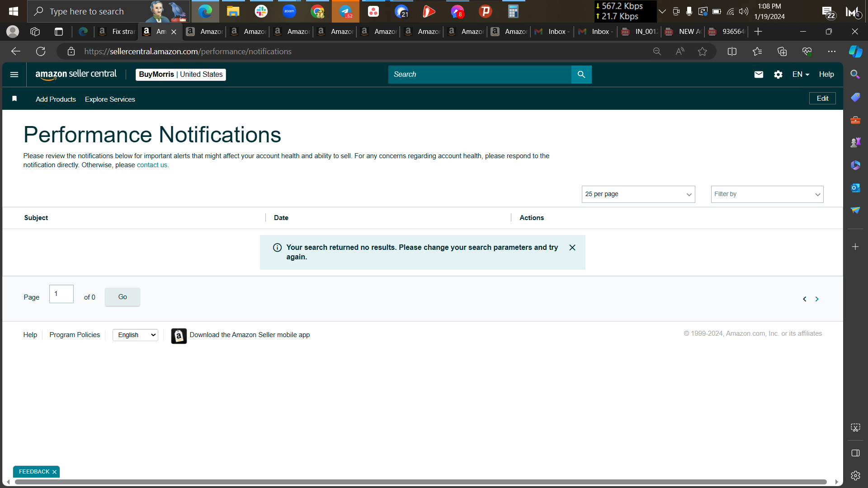Click the Subject column header
The image size is (868, 488).
click(x=36, y=218)
